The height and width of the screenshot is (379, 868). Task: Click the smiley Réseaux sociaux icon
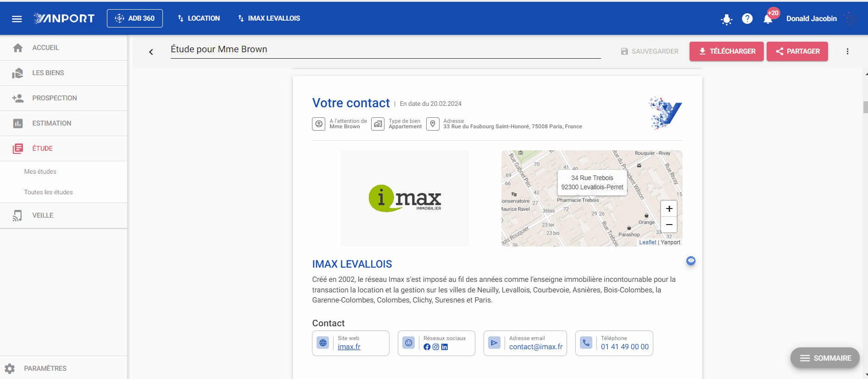tap(409, 343)
